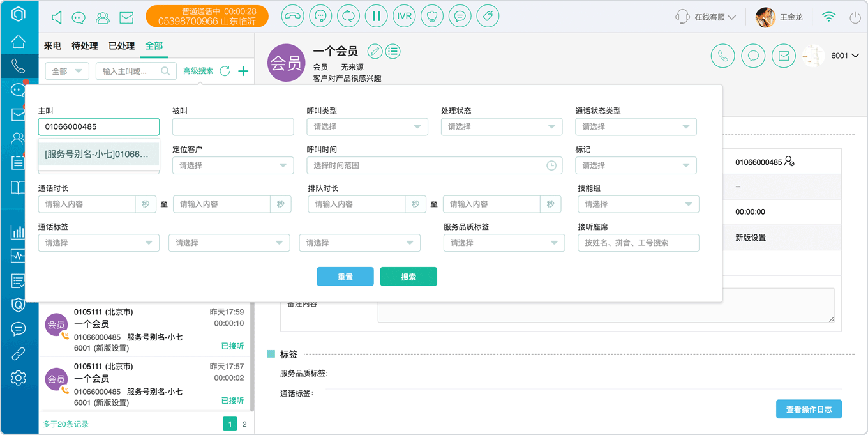Image resolution: width=868 pixels, height=435 pixels.
Task: Switch to the 已处理 tab
Action: coord(121,45)
